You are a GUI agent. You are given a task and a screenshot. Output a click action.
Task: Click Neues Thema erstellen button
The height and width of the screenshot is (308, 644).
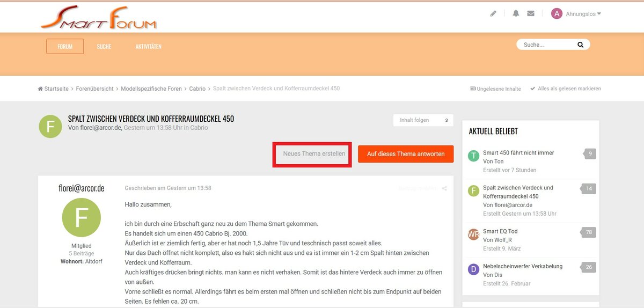(314, 154)
